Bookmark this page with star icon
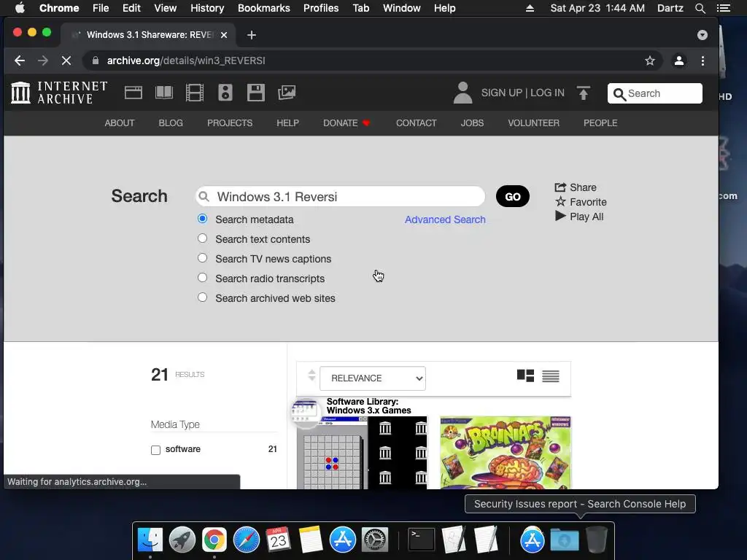Viewport: 747px width, 560px height. pyautogui.click(x=650, y=61)
